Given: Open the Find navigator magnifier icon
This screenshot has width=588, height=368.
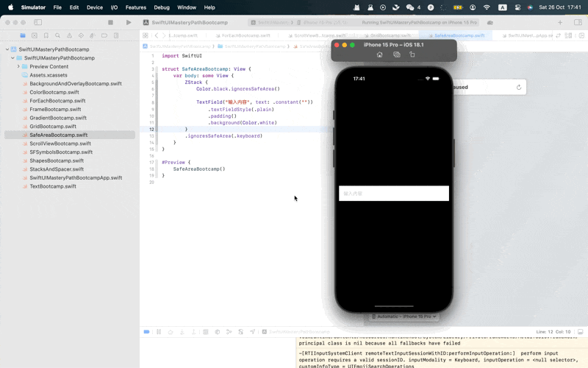Looking at the screenshot, I should pyautogui.click(x=57, y=35).
